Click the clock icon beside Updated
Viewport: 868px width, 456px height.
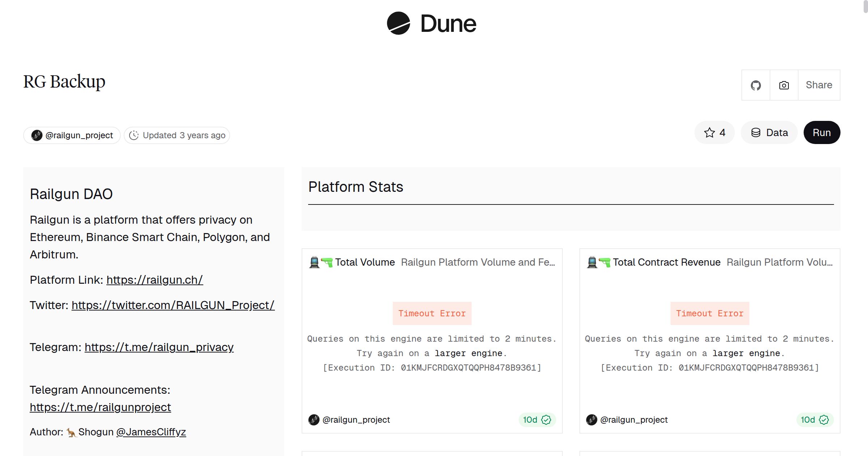(134, 135)
